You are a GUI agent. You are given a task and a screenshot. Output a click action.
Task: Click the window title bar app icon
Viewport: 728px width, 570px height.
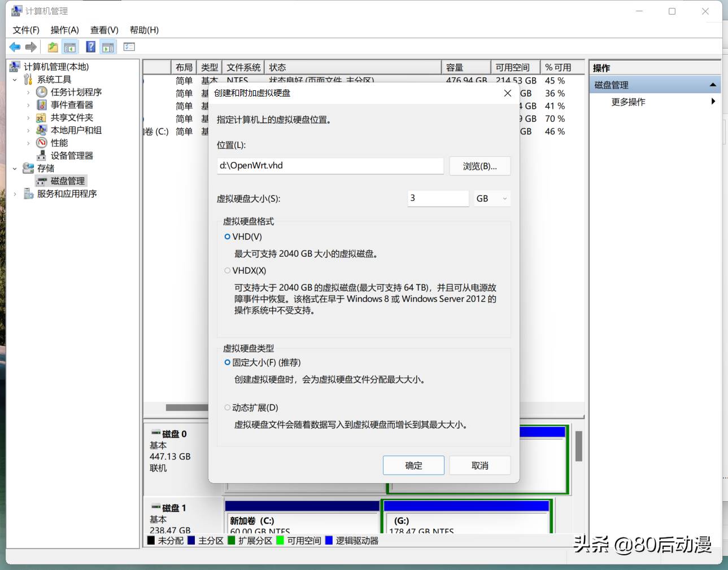coord(16,11)
